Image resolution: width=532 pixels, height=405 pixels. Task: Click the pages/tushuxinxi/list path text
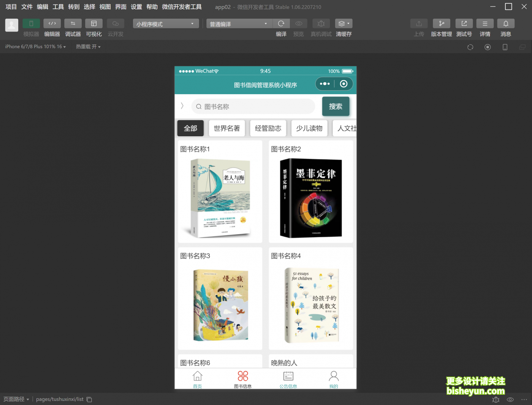point(60,399)
